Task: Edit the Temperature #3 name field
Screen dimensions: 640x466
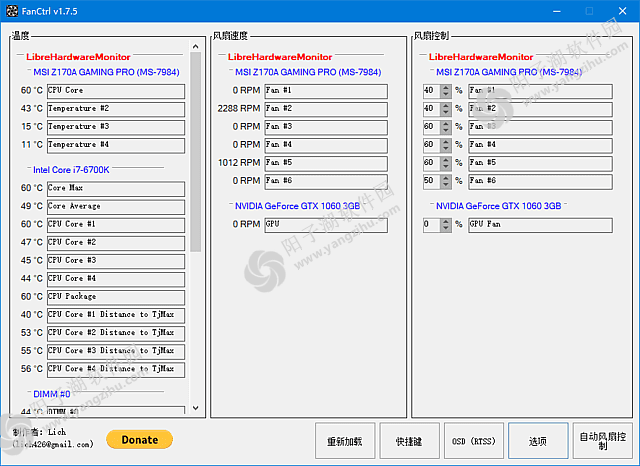Action: tap(116, 127)
